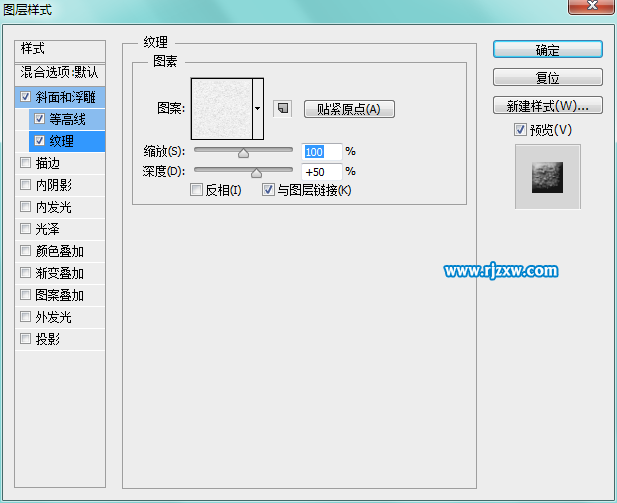Toggle the 预览(V) preview checkbox
The width and height of the screenshot is (617, 503).
pos(520,129)
